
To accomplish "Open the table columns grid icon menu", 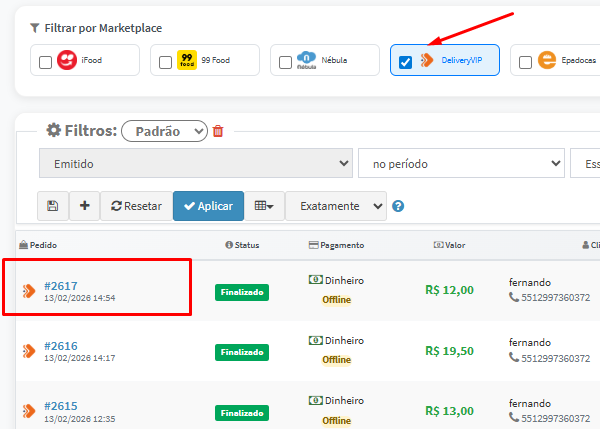I will click(264, 206).
